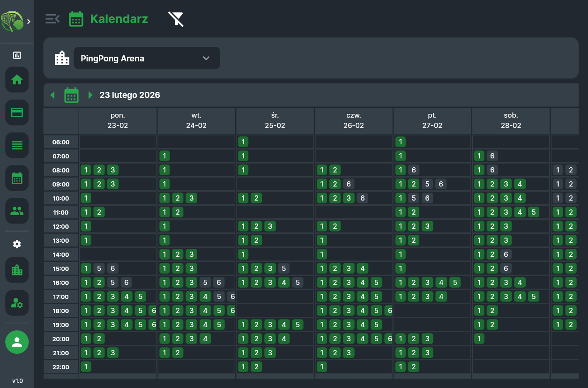588x388 pixels.
Task: Open date picker calendar icon beside date
Action: (71, 95)
